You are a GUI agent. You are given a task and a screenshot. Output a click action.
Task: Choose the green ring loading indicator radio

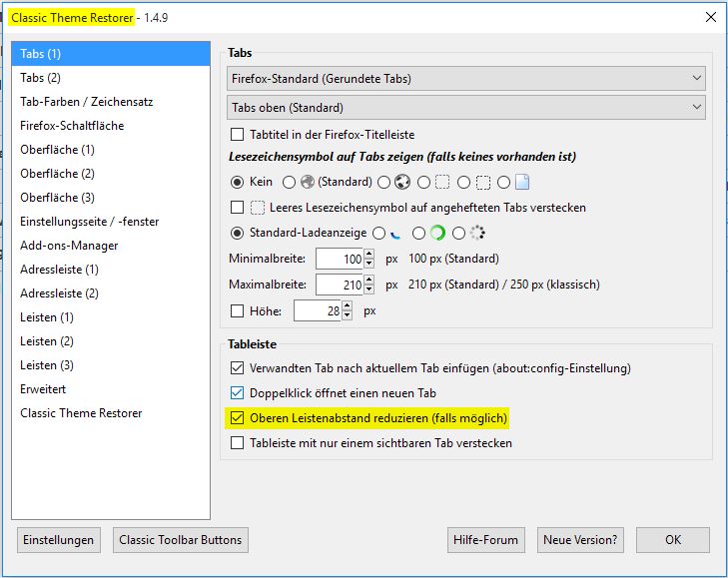pyautogui.click(x=418, y=233)
